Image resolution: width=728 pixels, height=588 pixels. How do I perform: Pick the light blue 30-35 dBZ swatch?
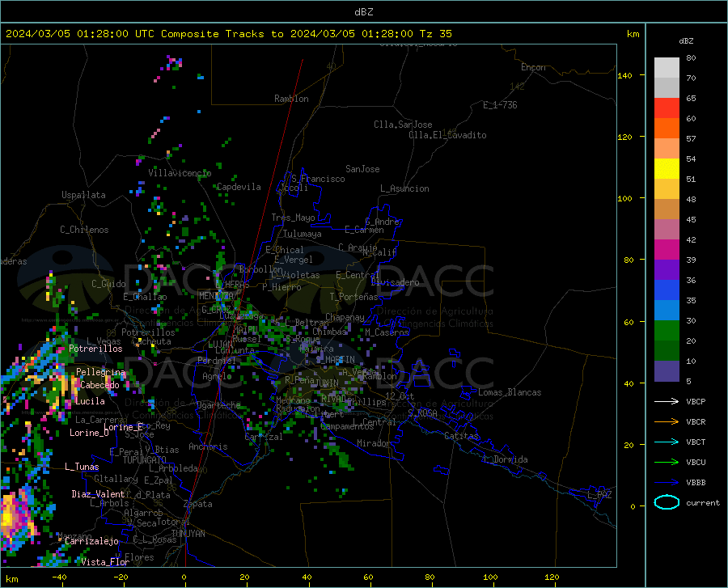click(x=667, y=311)
